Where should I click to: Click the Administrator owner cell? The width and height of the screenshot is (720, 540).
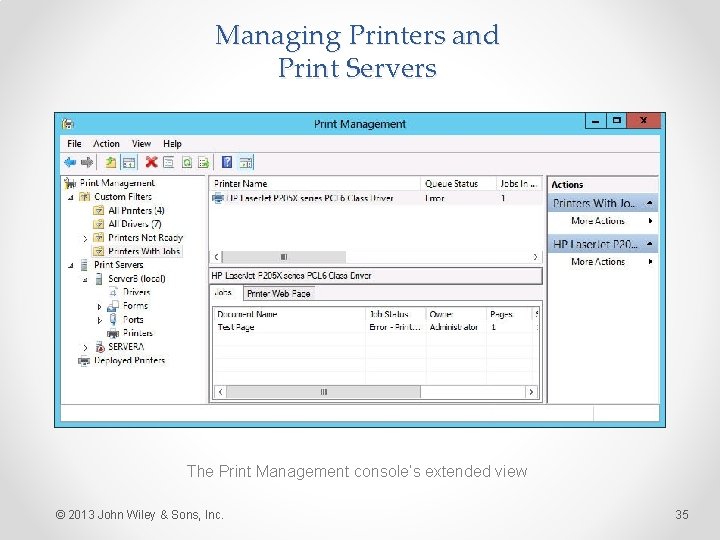click(454, 327)
